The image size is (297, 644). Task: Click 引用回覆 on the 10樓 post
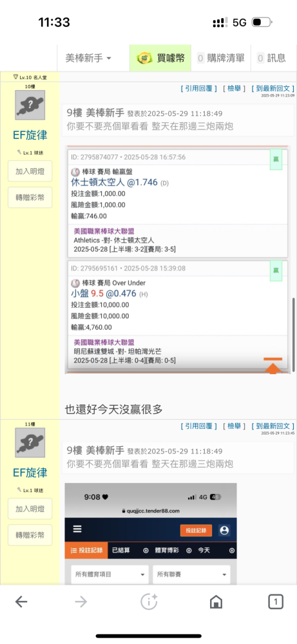(x=199, y=88)
